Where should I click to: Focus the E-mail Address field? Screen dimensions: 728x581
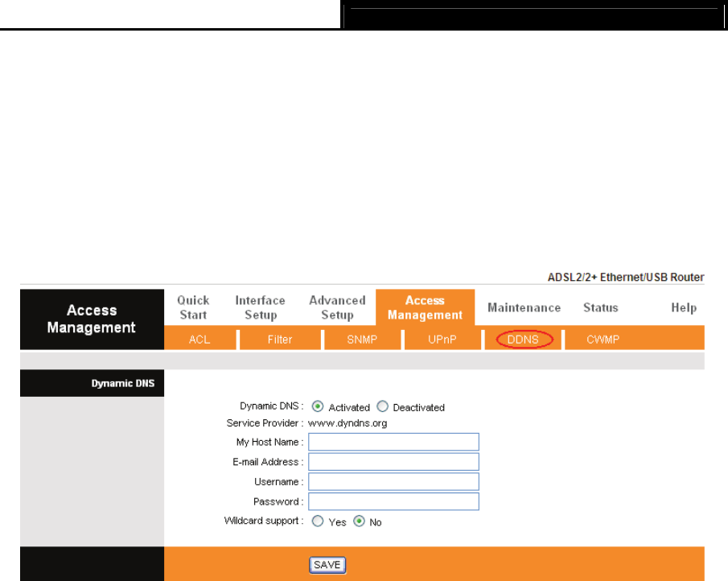tap(393, 462)
